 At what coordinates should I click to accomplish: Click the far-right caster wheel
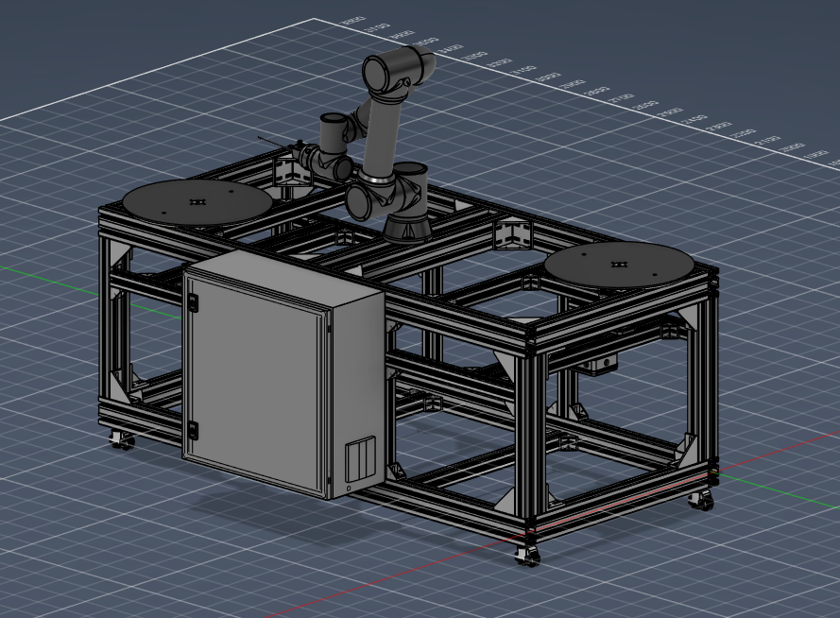[701, 500]
